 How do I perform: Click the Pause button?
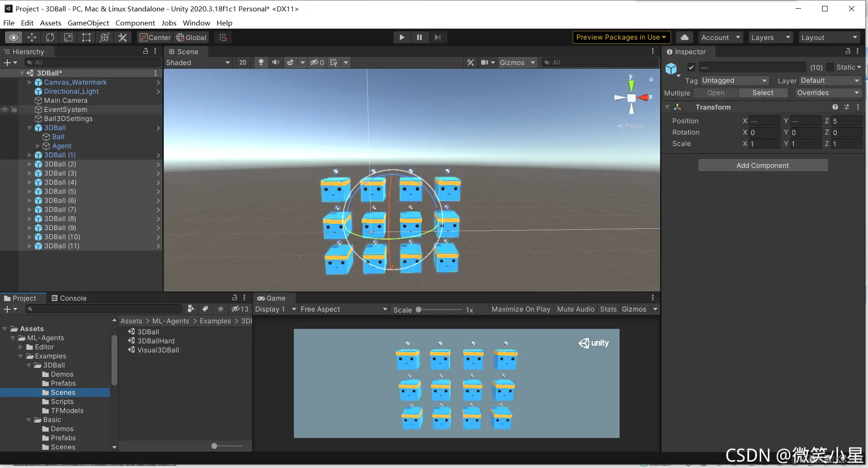click(419, 37)
